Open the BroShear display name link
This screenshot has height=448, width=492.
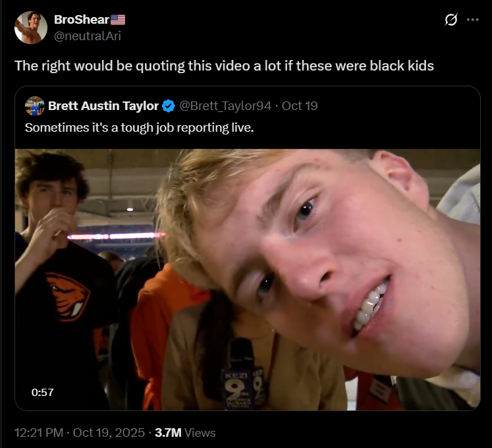(x=82, y=20)
